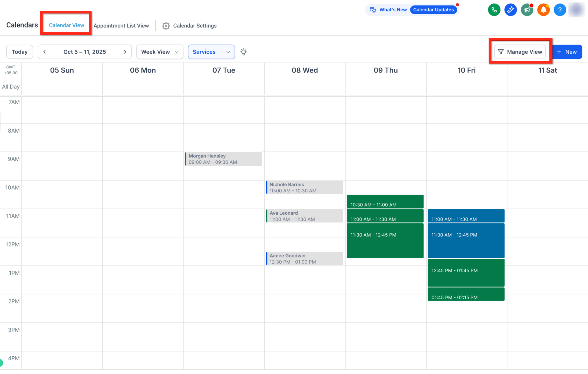
Task: Click the 10 Fri column header
Action: click(x=466, y=70)
